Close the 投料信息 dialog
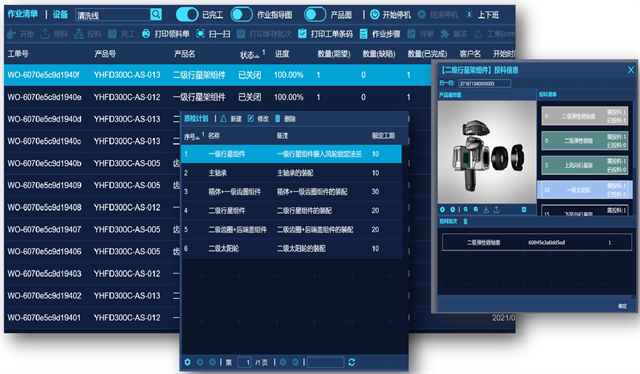640x374 pixels. [x=631, y=70]
